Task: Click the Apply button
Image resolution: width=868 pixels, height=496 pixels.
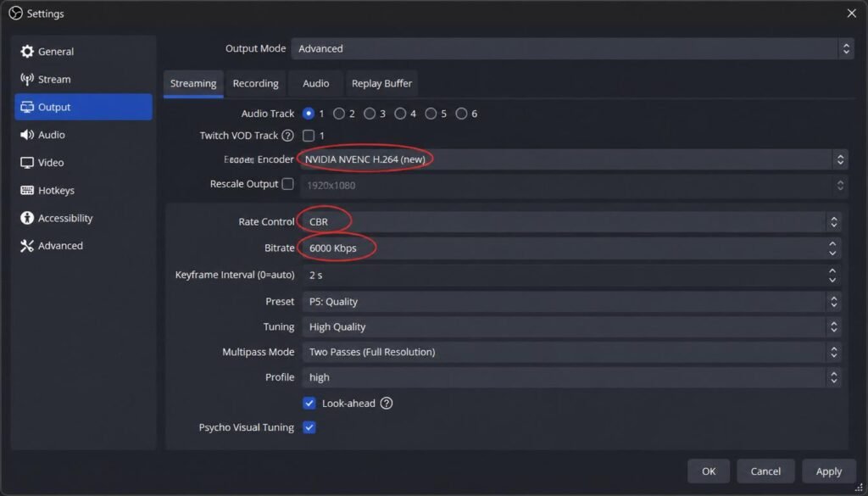Action: coord(829,471)
